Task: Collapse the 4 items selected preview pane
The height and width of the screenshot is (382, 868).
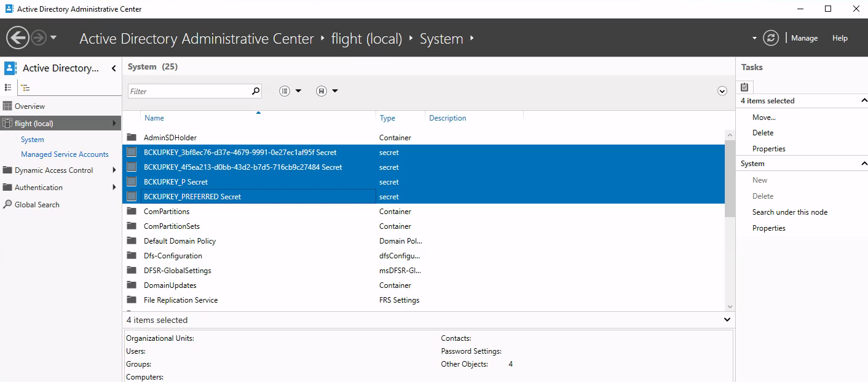Action: (727, 320)
